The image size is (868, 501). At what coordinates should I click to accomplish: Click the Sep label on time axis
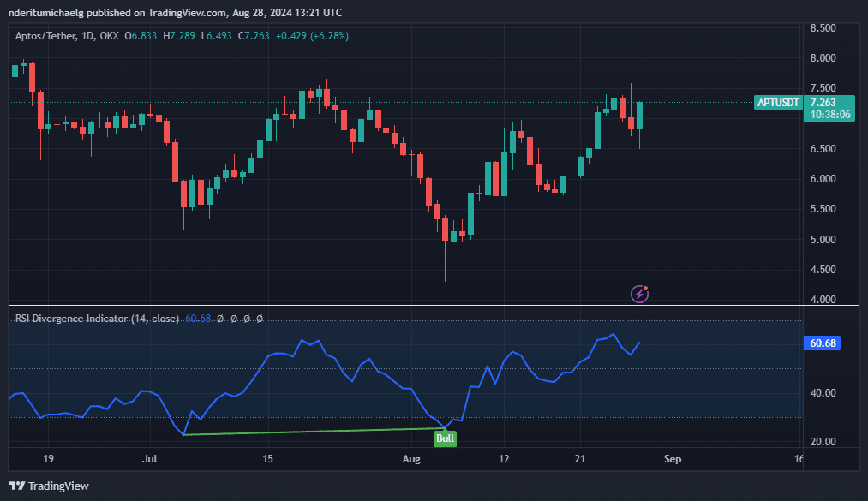click(672, 459)
